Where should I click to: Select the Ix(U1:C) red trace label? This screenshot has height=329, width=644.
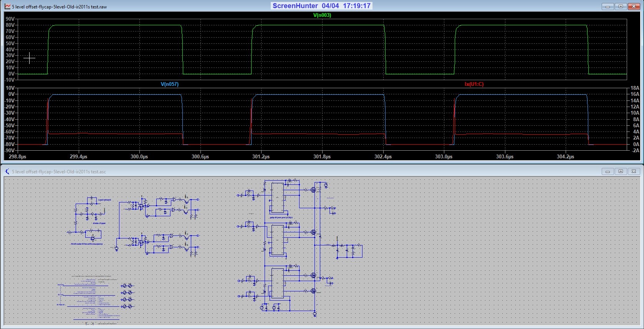click(474, 84)
